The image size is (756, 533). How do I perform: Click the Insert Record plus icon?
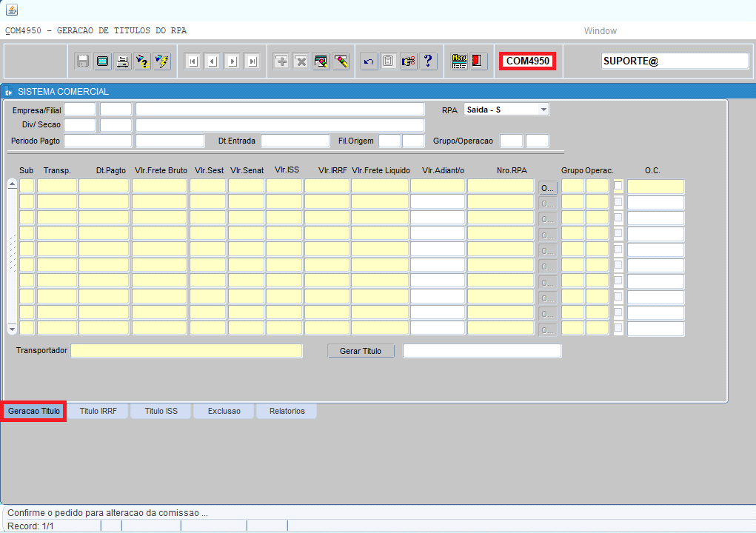pyautogui.click(x=281, y=61)
